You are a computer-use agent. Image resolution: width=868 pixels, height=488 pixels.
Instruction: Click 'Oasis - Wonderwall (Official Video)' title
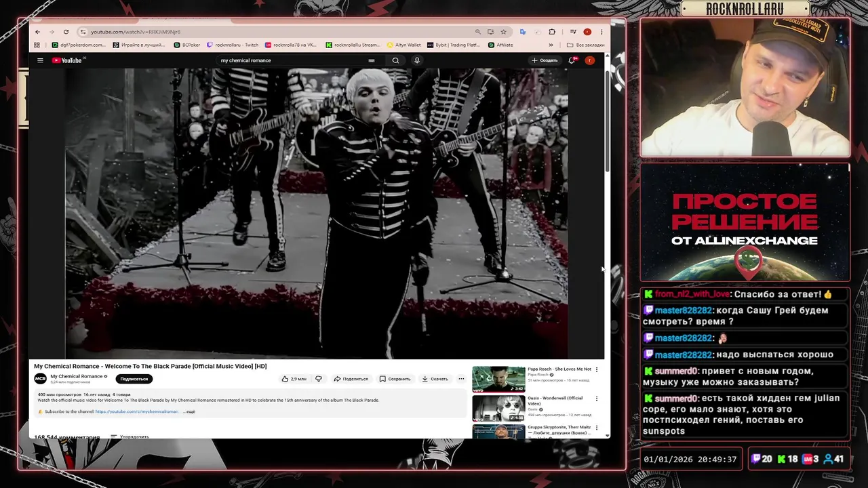pyautogui.click(x=555, y=401)
